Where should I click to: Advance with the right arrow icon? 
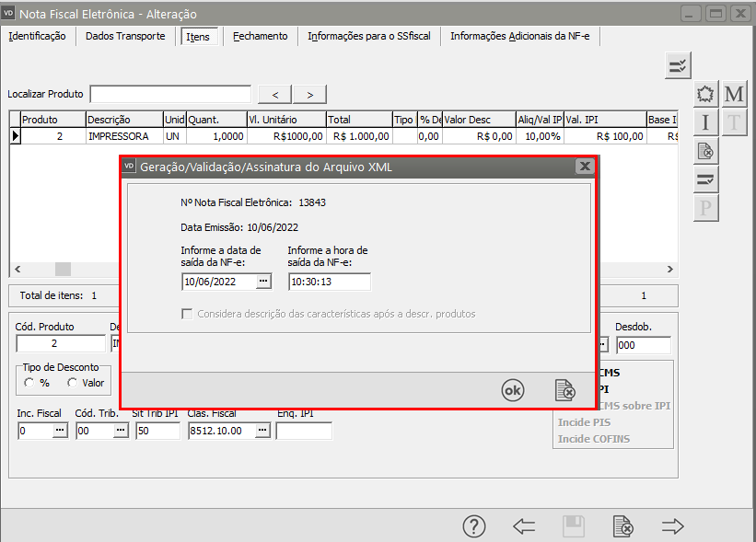coord(673,526)
